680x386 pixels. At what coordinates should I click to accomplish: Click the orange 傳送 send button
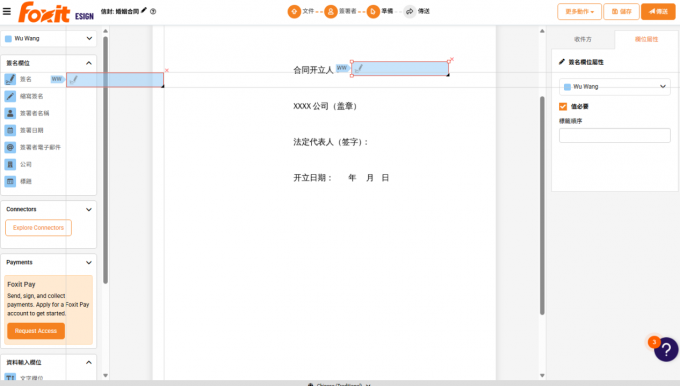click(658, 12)
